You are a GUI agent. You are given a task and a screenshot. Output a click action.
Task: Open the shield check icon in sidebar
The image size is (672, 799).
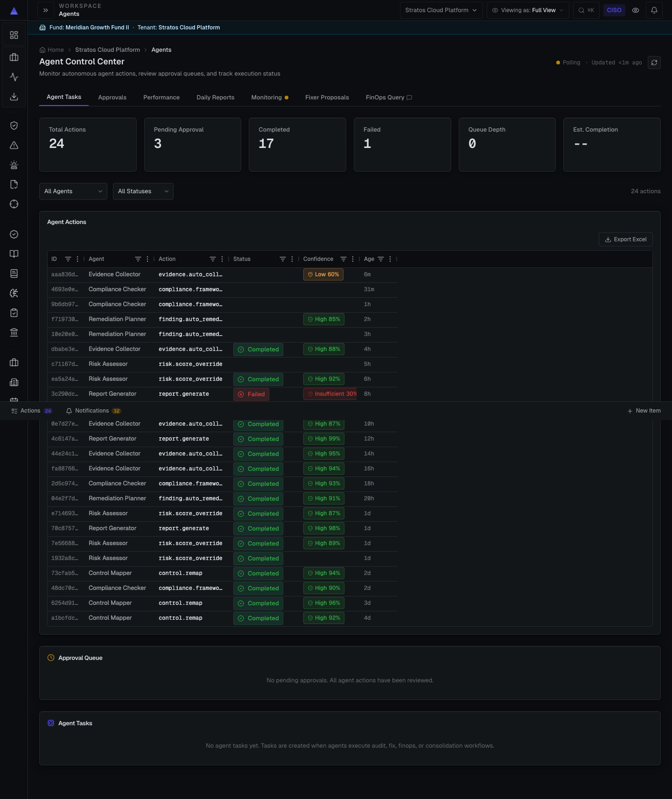point(14,126)
